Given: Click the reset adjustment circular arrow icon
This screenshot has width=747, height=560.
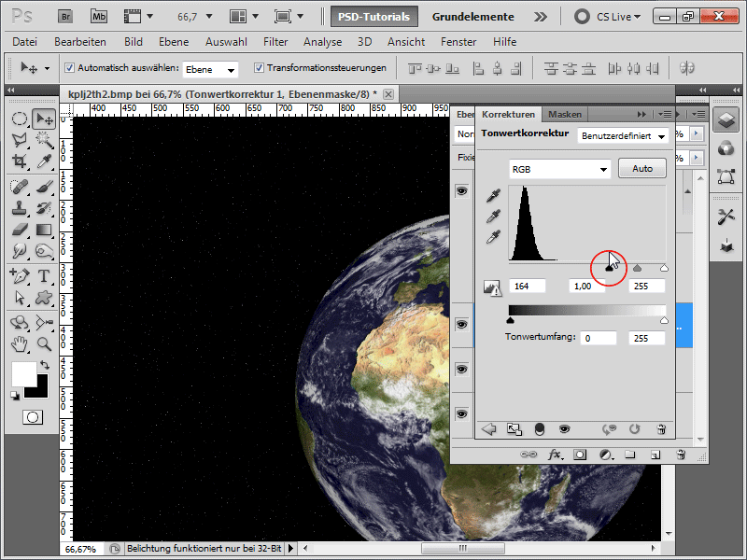Looking at the screenshot, I should click(634, 429).
